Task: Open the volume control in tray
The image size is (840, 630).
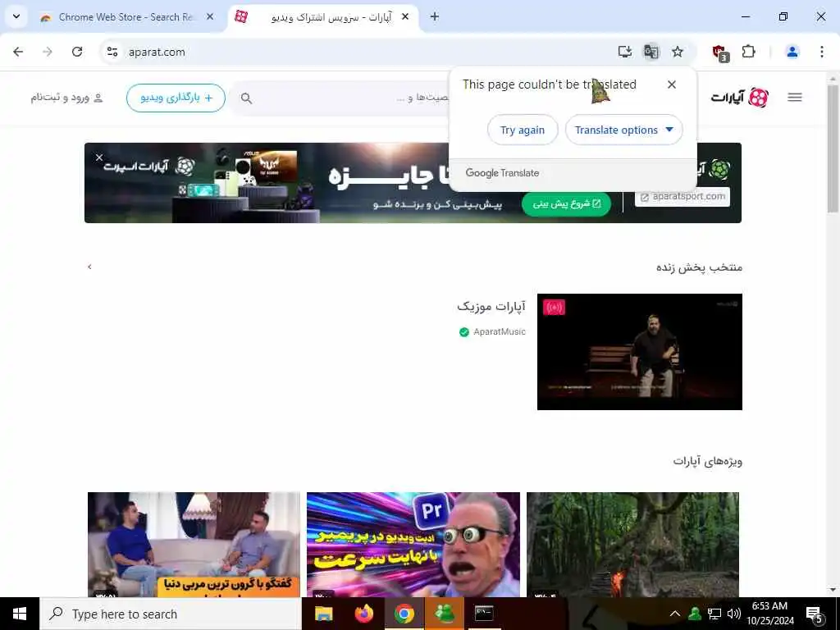Action: coord(734,614)
